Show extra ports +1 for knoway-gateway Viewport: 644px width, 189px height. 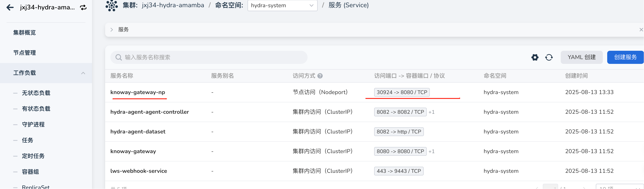click(432, 152)
